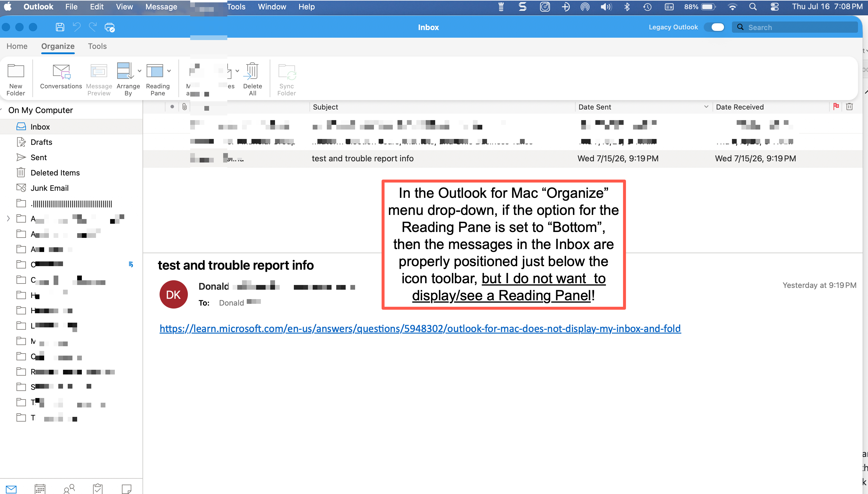Screen dimensions: 868x494
Task: Sort by the attachment paperclip column
Action: pyautogui.click(x=184, y=107)
